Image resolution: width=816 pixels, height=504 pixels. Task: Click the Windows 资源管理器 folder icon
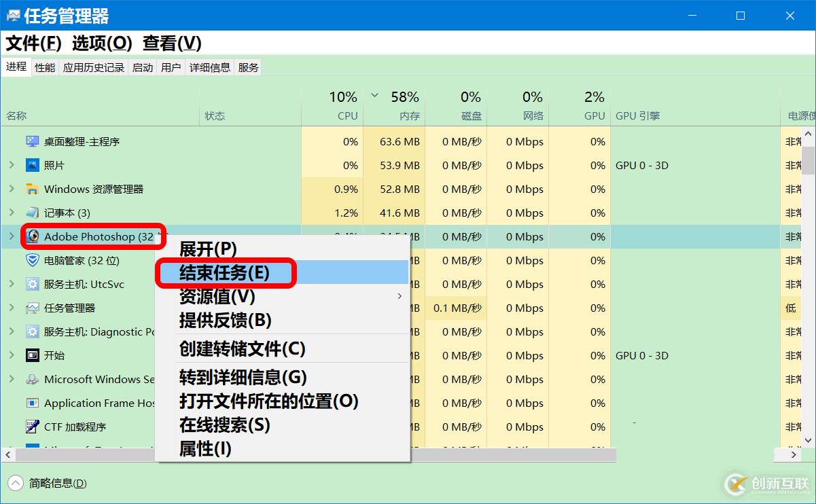click(31, 189)
